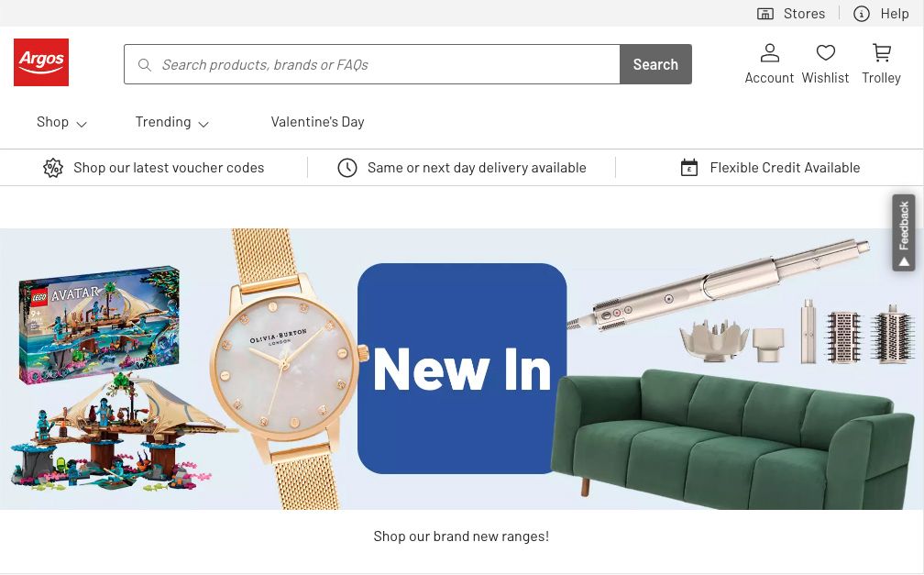The width and height of the screenshot is (924, 575).
Task: Open the New In promotional banner
Action: [461, 369]
